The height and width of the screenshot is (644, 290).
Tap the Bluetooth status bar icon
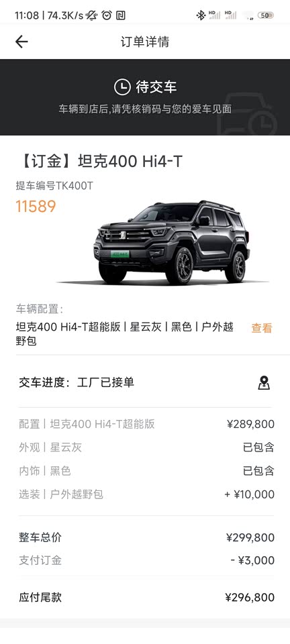201,15
